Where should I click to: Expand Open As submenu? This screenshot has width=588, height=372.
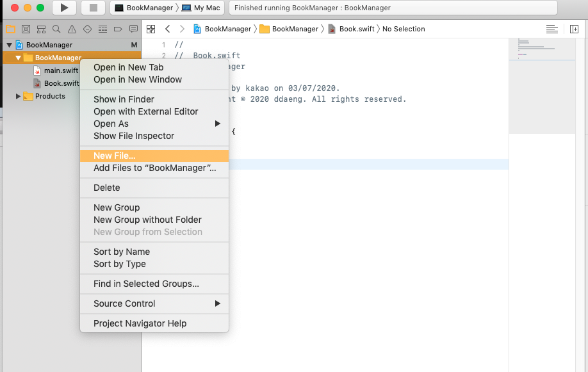154,124
